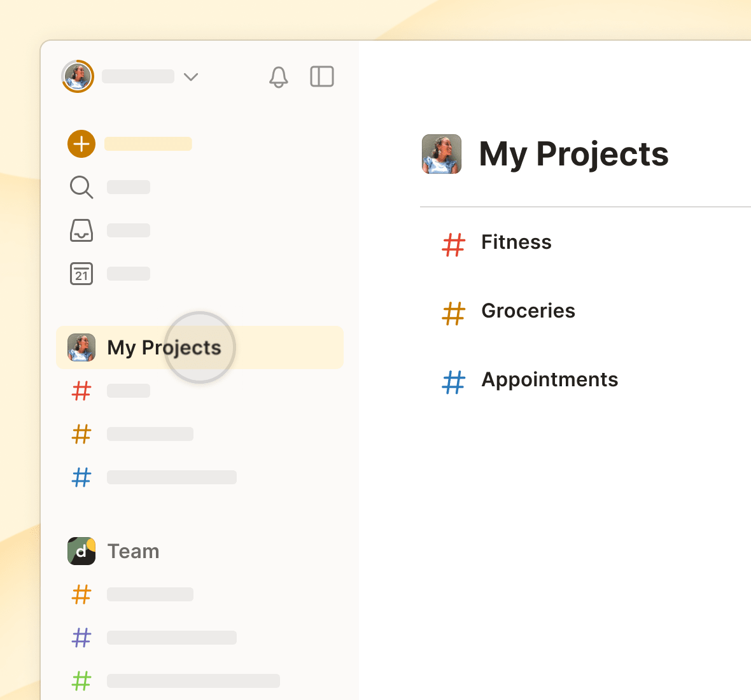
Task: Click the red hashtag sidebar project
Action: coord(81,391)
